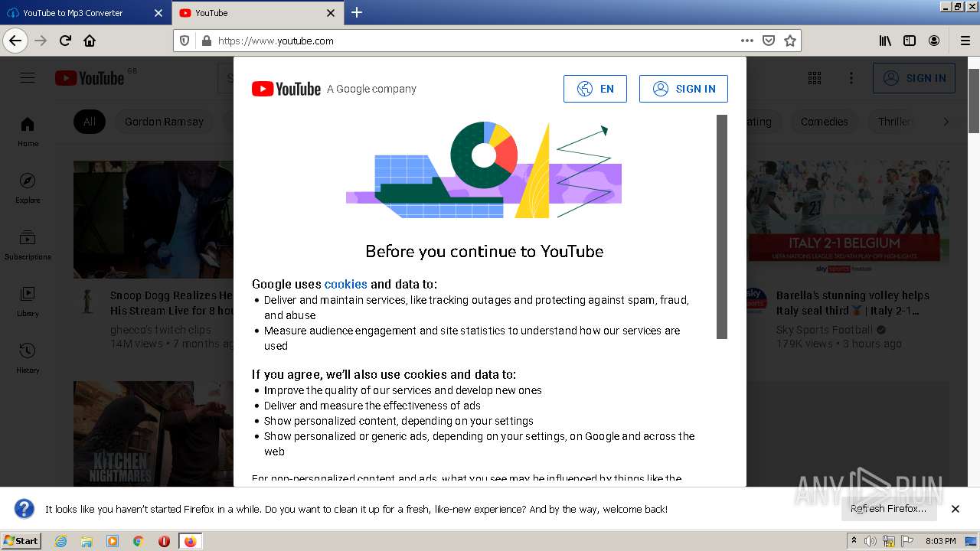This screenshot has height=551, width=980.
Task: Click the consent dialog scrollbar thumb
Action: [721, 227]
